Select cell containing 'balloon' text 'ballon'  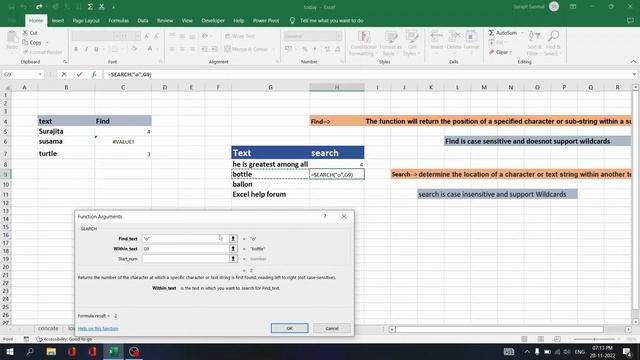point(270,184)
